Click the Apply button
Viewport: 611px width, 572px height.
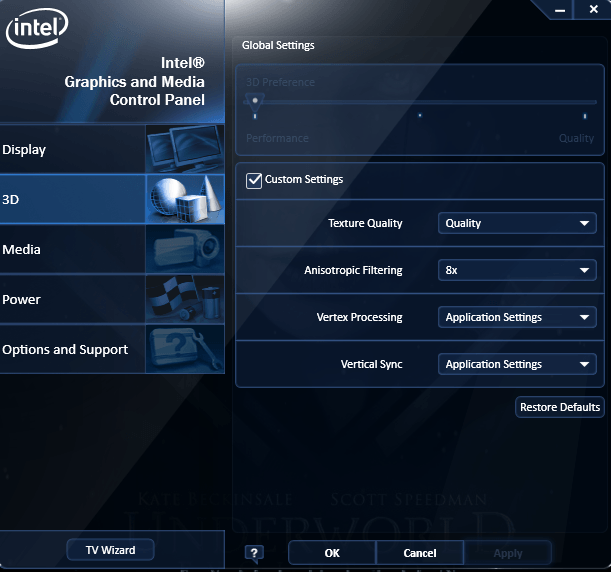pyautogui.click(x=507, y=553)
